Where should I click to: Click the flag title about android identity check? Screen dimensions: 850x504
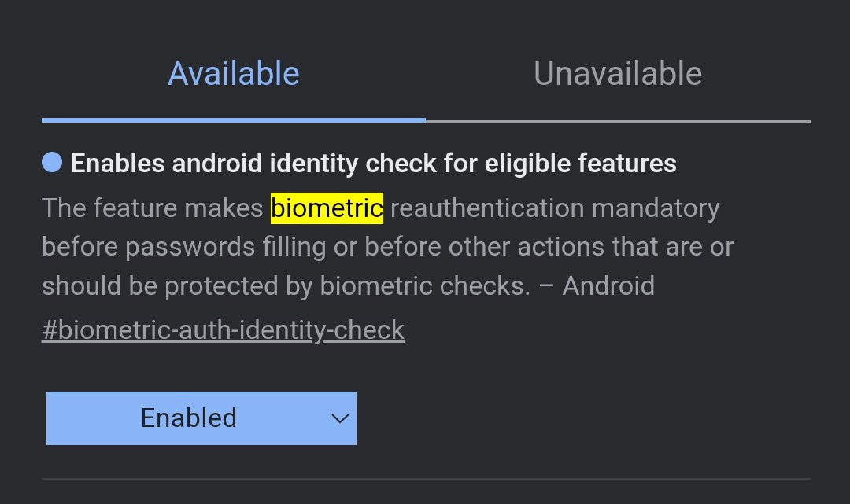(373, 164)
